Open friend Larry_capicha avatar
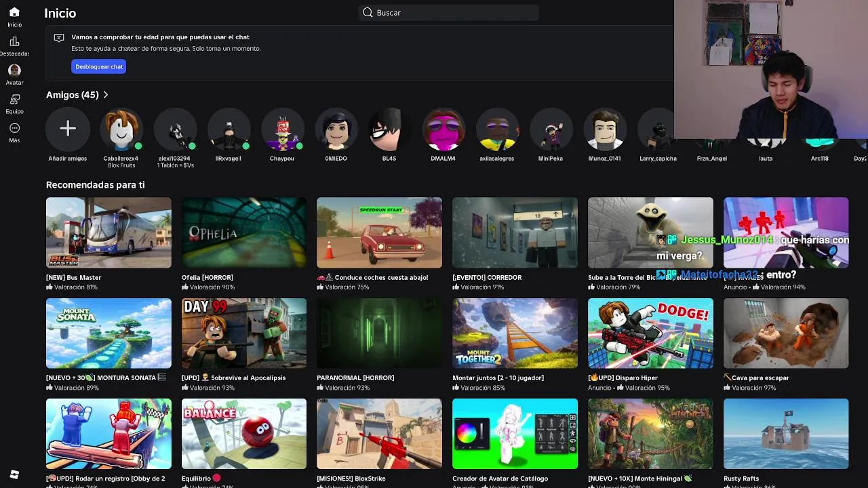The image size is (868, 488). click(658, 129)
